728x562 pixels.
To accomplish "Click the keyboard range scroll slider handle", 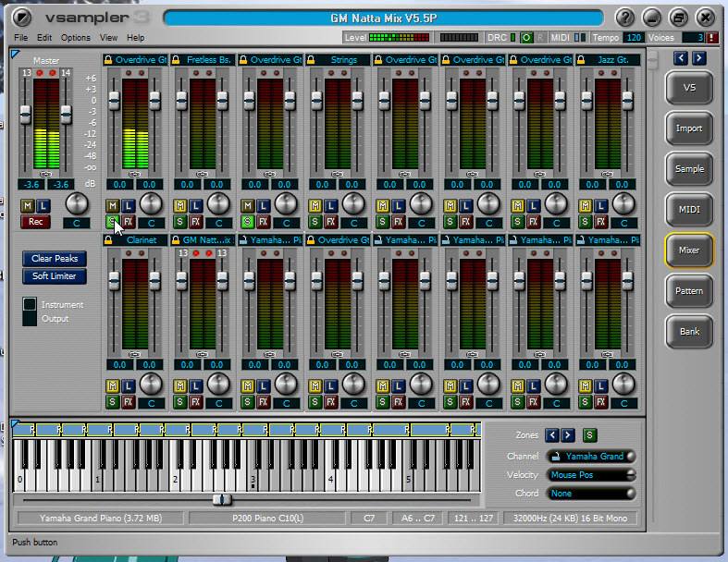I will [x=222, y=500].
